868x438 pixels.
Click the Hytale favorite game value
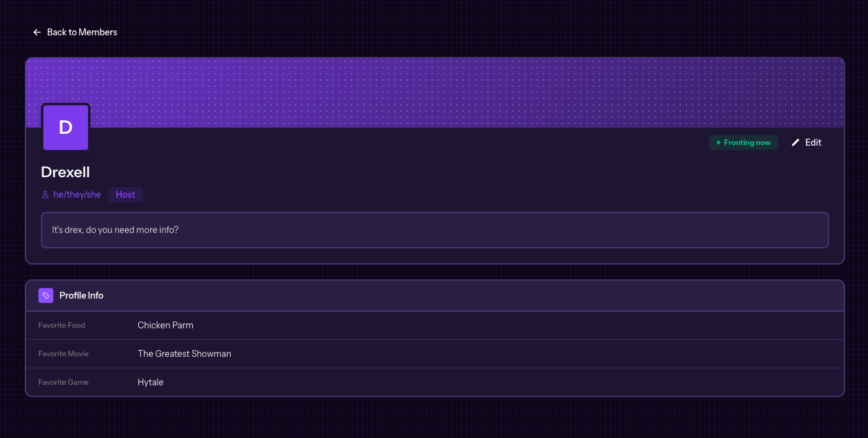click(x=151, y=382)
